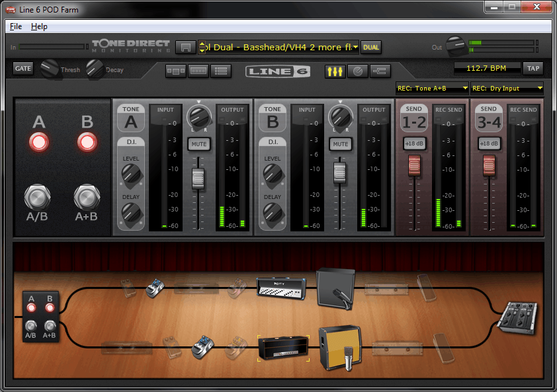Click the Send 3-4 label
This screenshot has width=557, height=392.
tap(489, 118)
